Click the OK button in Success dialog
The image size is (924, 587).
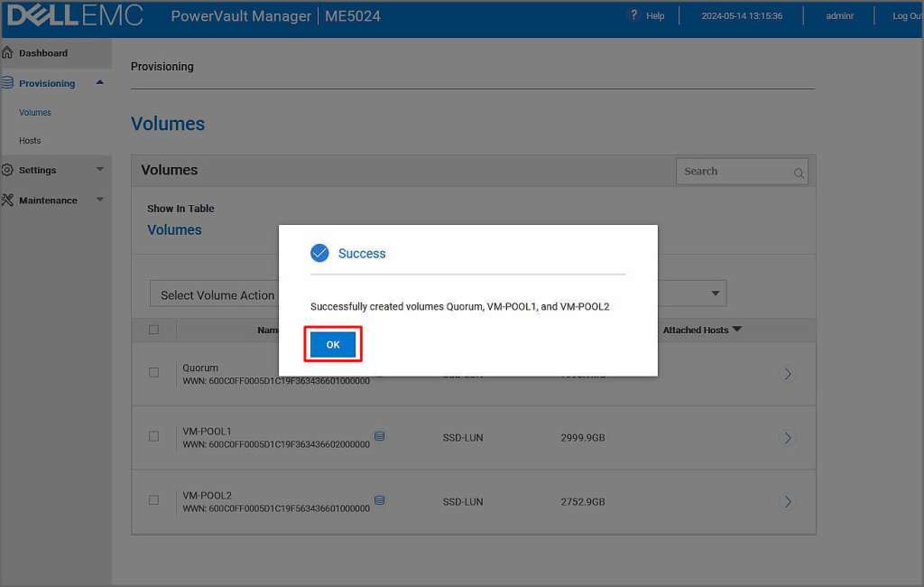pyautogui.click(x=333, y=345)
